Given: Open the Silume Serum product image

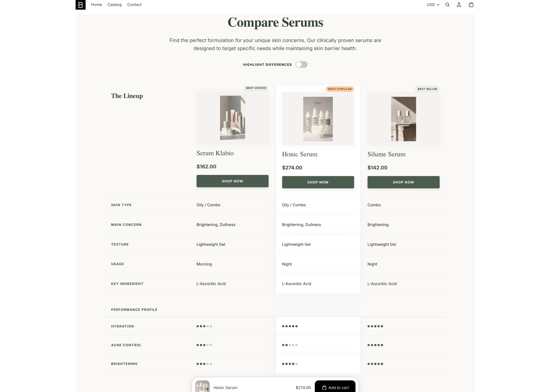Looking at the screenshot, I should pos(403,119).
